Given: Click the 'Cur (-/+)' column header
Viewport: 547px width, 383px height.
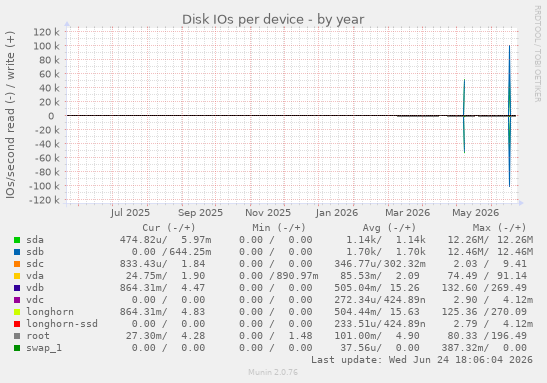Looking at the screenshot, I should point(168,228).
